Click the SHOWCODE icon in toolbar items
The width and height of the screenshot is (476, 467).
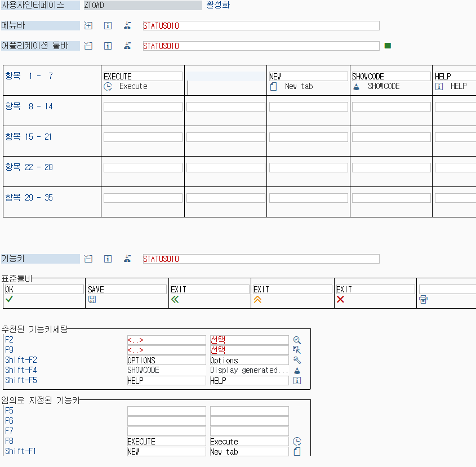357,87
